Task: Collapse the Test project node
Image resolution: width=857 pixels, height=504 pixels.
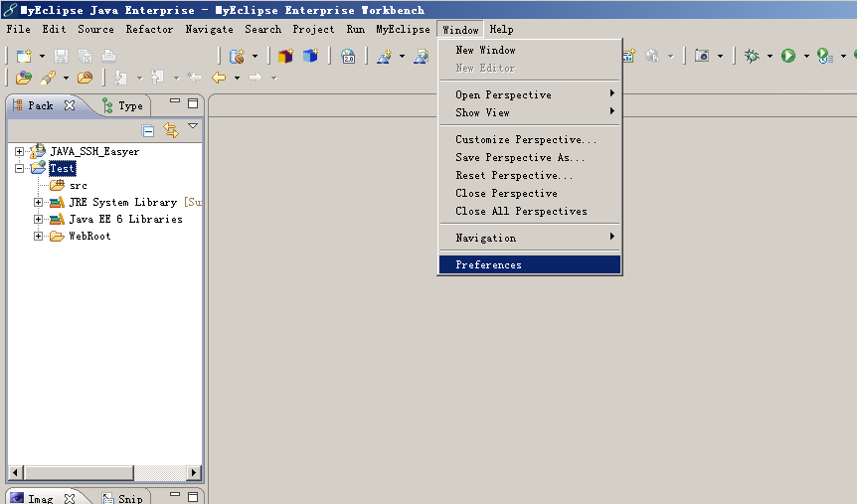Action: (19, 168)
